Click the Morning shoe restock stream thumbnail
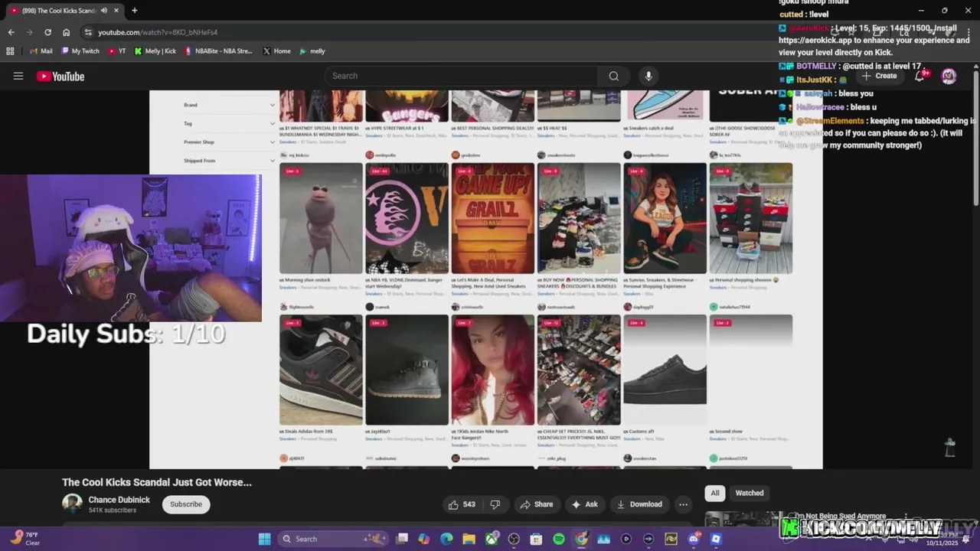 coord(321,218)
